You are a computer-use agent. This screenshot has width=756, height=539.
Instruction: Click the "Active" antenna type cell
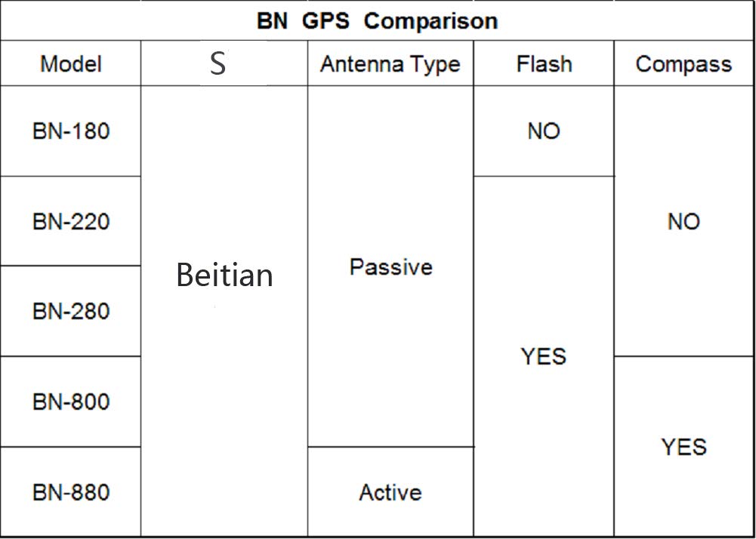390,492
